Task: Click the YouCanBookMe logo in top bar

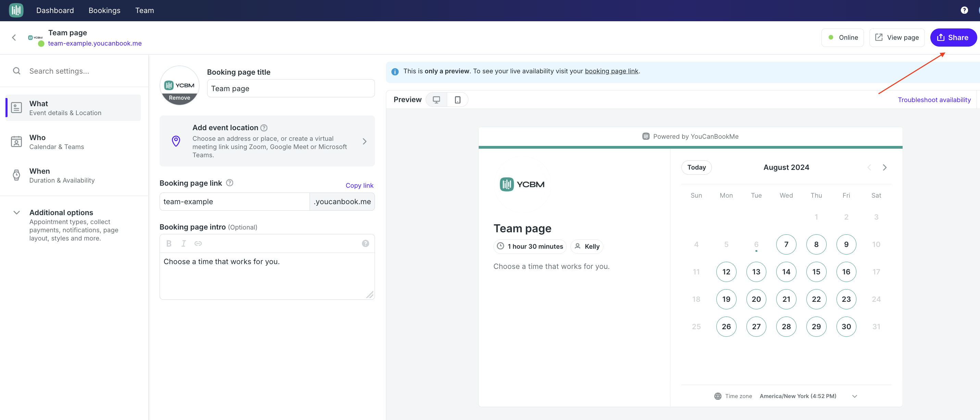Action: point(16,10)
